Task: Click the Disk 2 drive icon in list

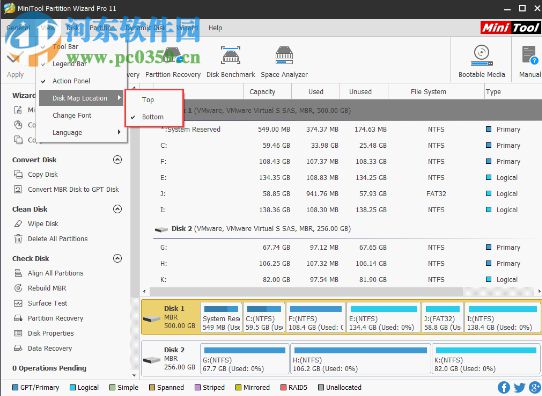Action: (x=161, y=229)
